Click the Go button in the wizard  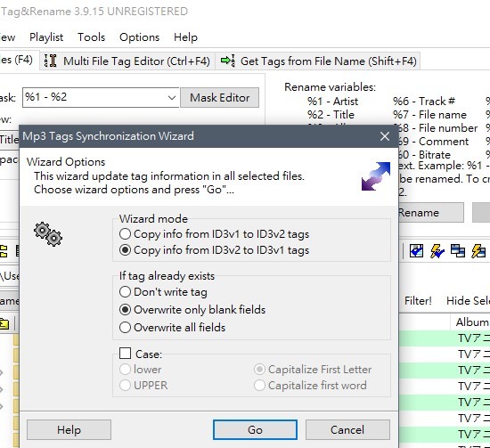tap(255, 430)
